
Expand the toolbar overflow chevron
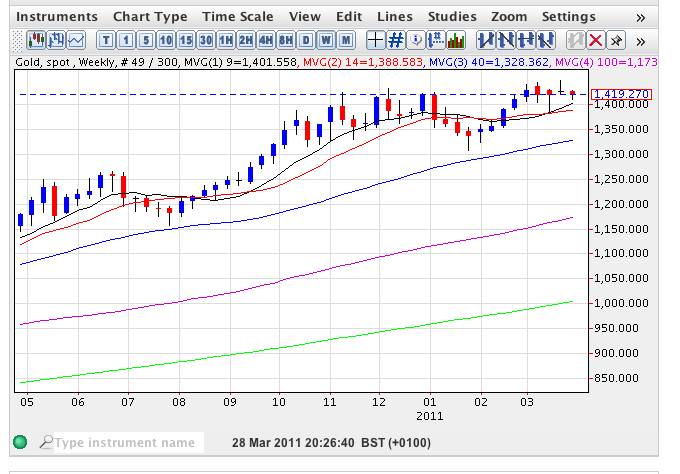pyautogui.click(x=641, y=42)
